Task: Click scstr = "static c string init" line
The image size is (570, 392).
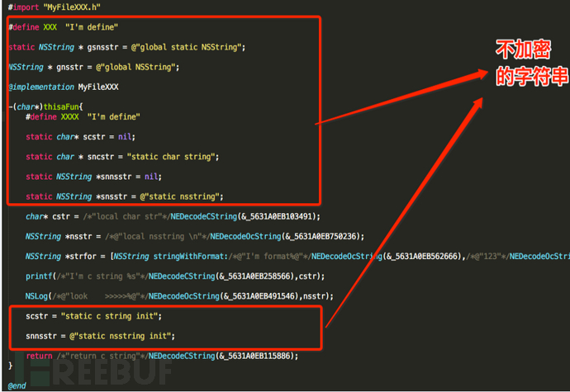Action: (93, 316)
